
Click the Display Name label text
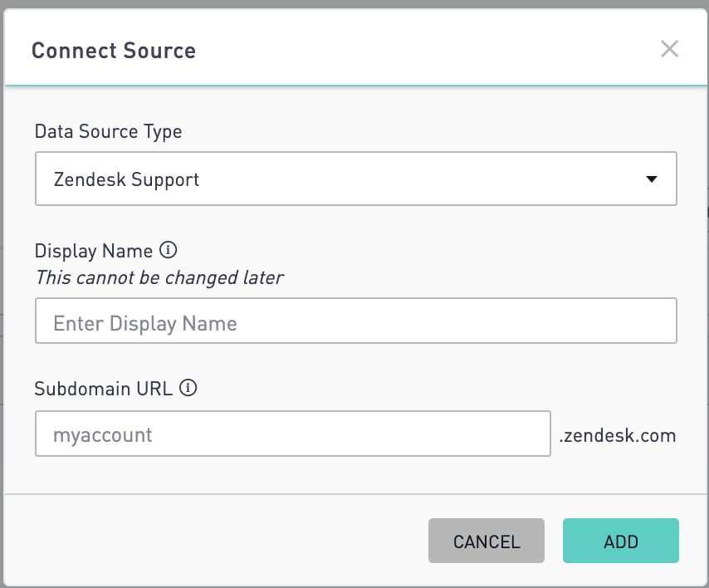(94, 251)
